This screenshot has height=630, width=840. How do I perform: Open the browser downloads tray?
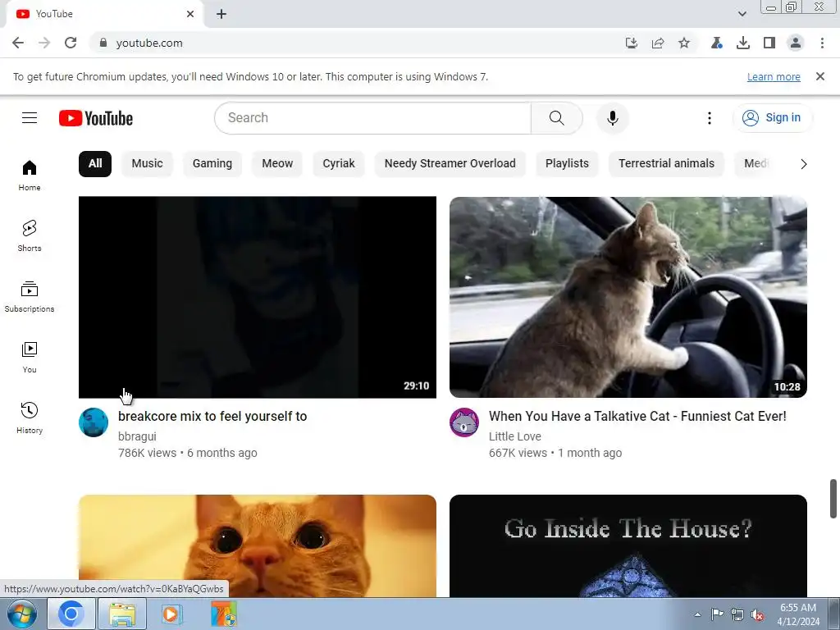tap(743, 43)
